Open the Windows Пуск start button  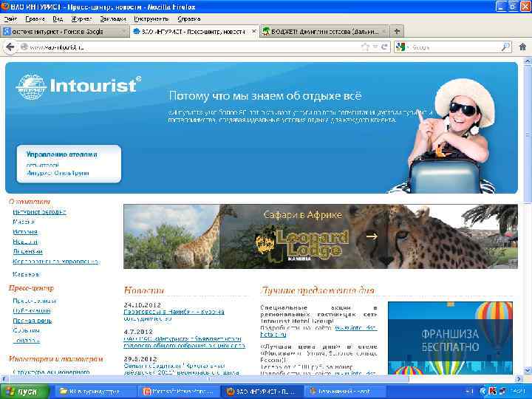click(24, 391)
